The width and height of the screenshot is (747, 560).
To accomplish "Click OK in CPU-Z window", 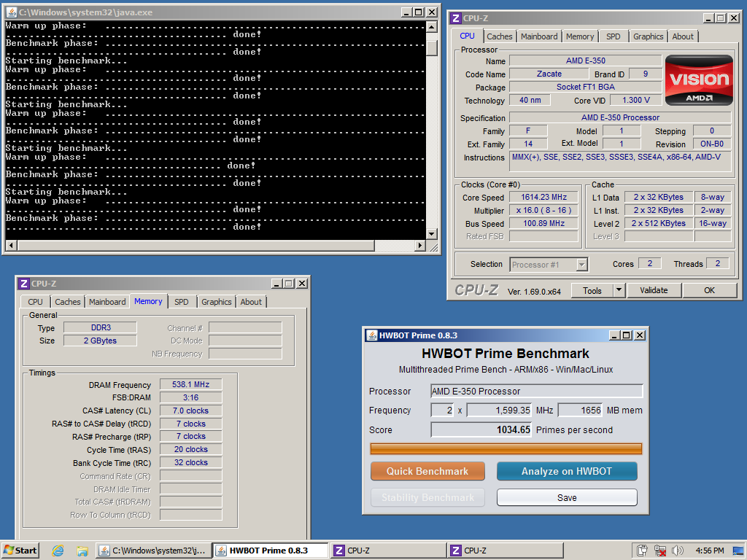I will point(709,290).
